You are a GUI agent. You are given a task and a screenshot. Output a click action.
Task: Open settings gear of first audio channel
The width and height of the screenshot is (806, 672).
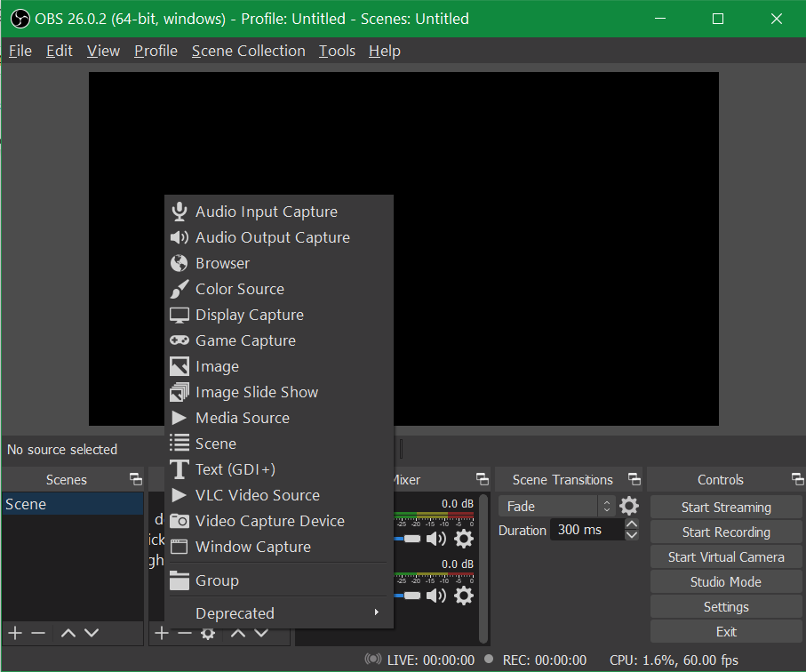pos(464,539)
